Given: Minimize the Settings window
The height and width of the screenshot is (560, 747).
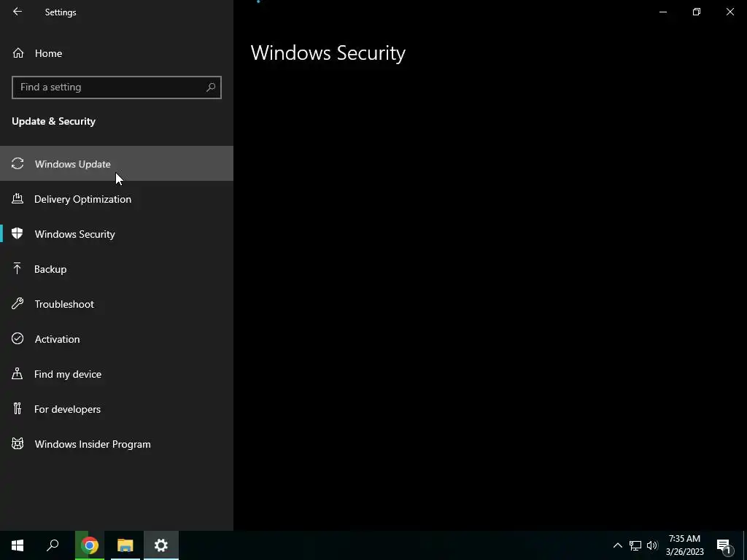Looking at the screenshot, I should tap(662, 12).
